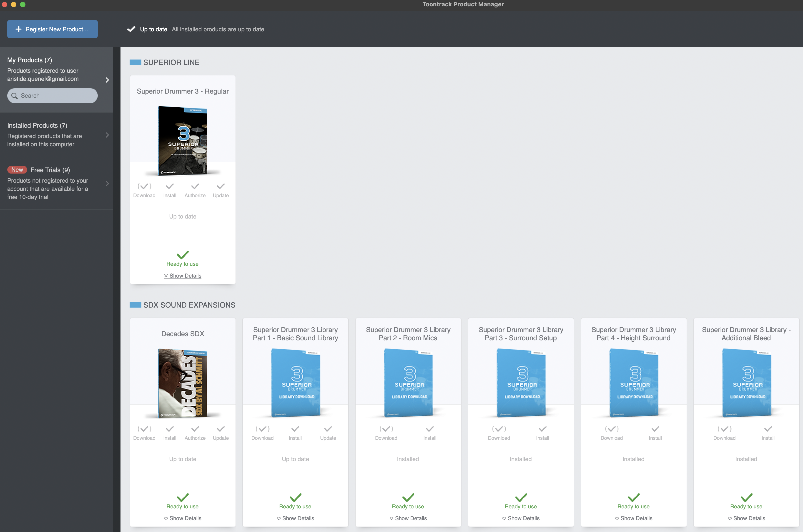Expand Show Details for Superior Drummer 3 Regular
Screen dimensions: 803x532
[183, 276]
